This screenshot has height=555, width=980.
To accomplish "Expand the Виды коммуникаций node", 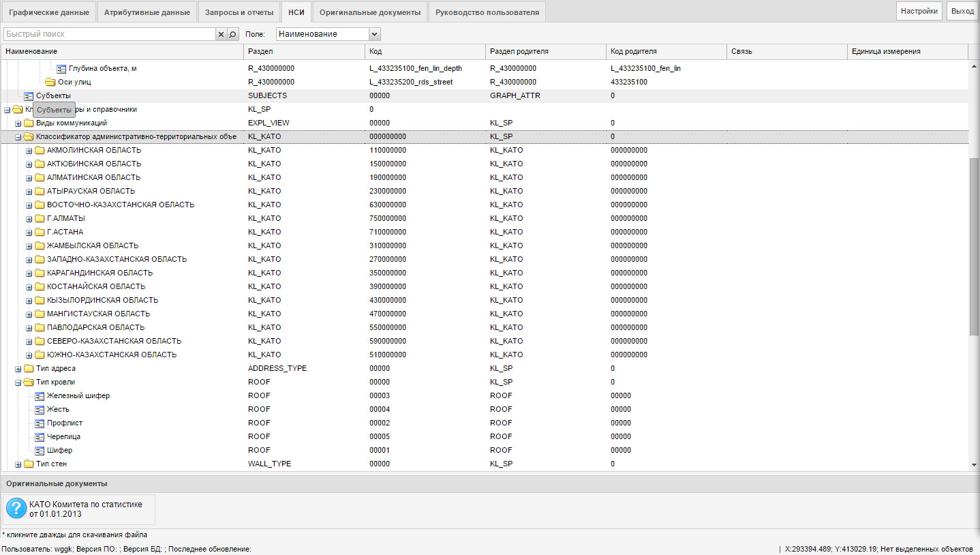I will pos(18,123).
